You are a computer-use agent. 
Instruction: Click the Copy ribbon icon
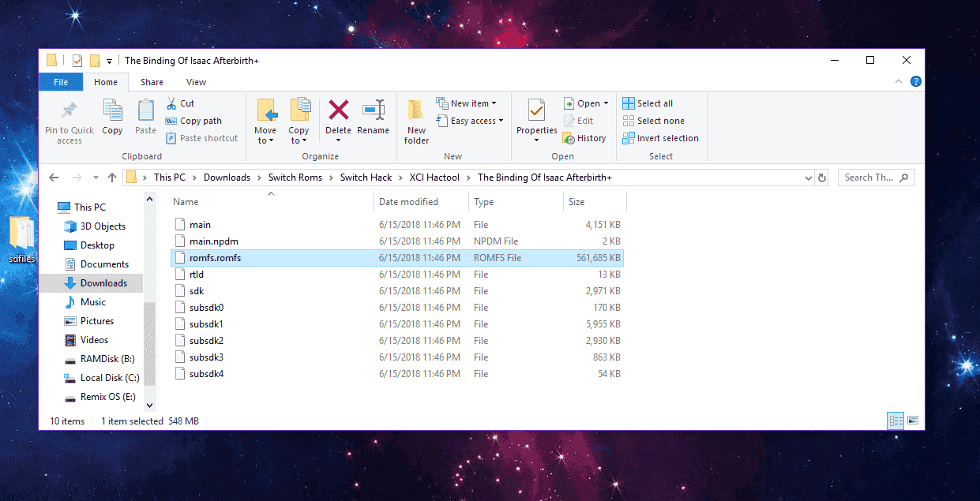pos(112,117)
